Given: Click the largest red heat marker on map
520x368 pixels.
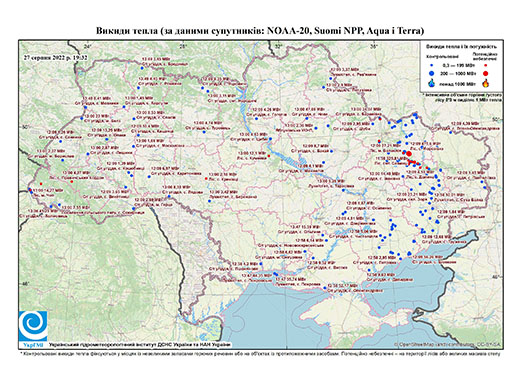Looking at the screenshot, I should pyautogui.click(x=409, y=154).
